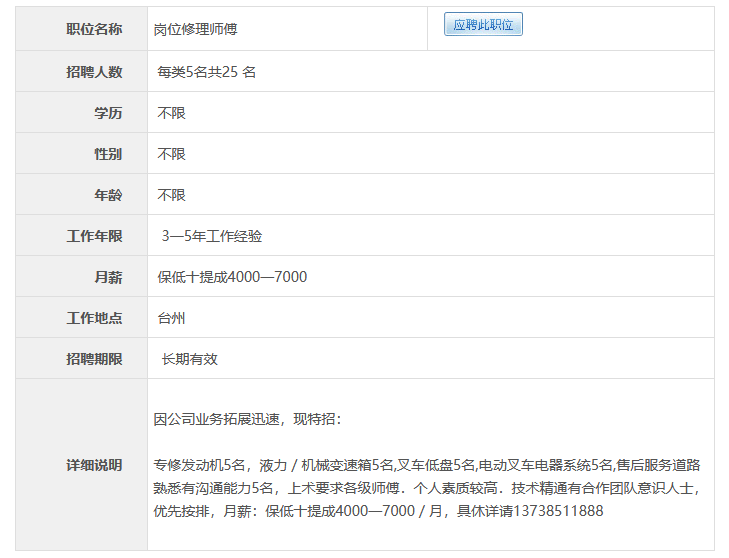Click the 工作地点 row label
Viewport: 729px width, 558px height.
94,318
